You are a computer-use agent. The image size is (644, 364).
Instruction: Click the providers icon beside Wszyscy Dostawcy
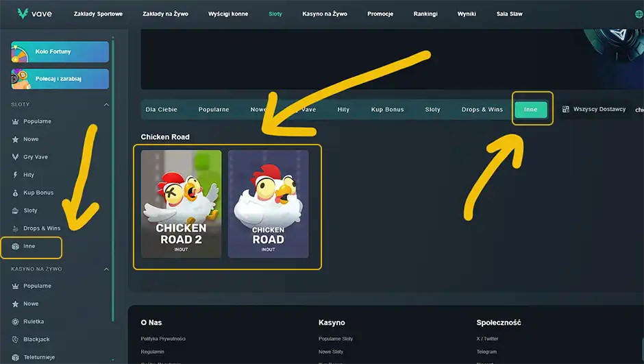point(565,109)
